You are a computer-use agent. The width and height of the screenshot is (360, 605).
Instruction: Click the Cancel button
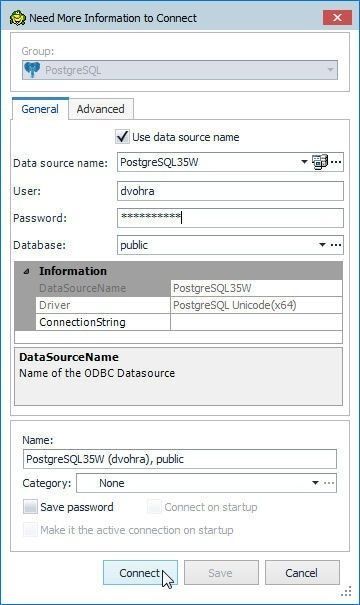pyautogui.click(x=302, y=573)
